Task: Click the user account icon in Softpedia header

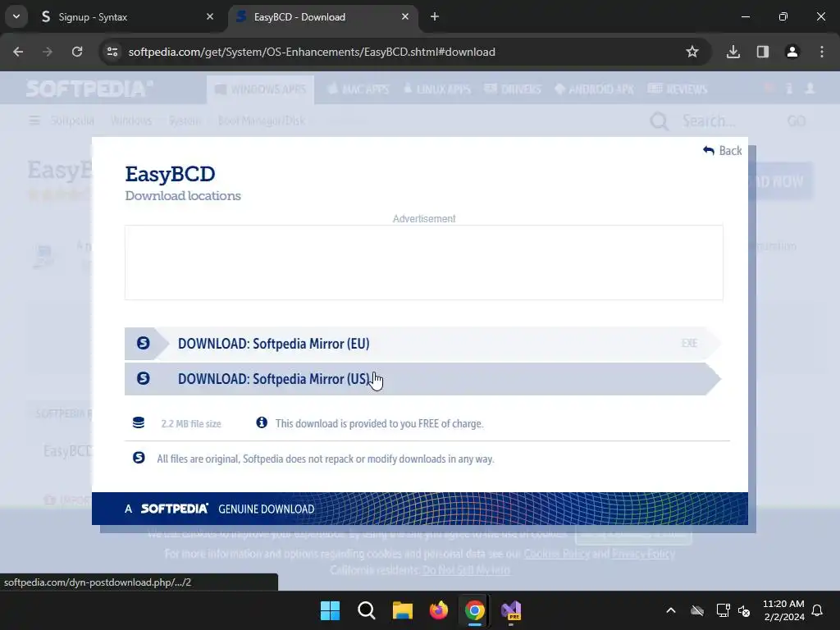Action: pyautogui.click(x=810, y=89)
